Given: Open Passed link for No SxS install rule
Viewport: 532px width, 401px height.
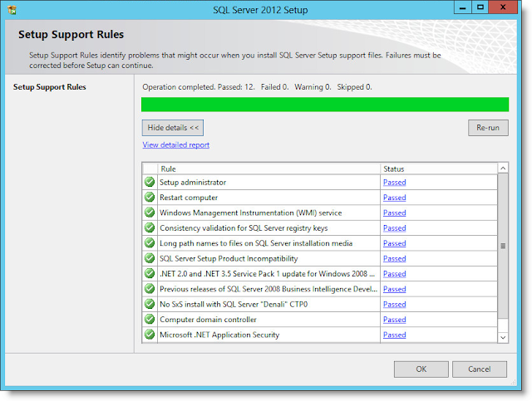Looking at the screenshot, I should (394, 305).
